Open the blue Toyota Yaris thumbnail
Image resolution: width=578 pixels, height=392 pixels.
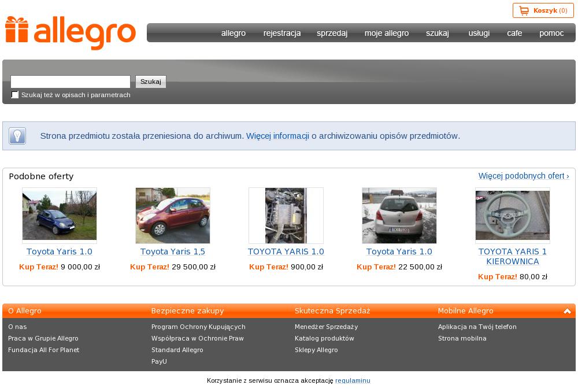click(x=60, y=215)
